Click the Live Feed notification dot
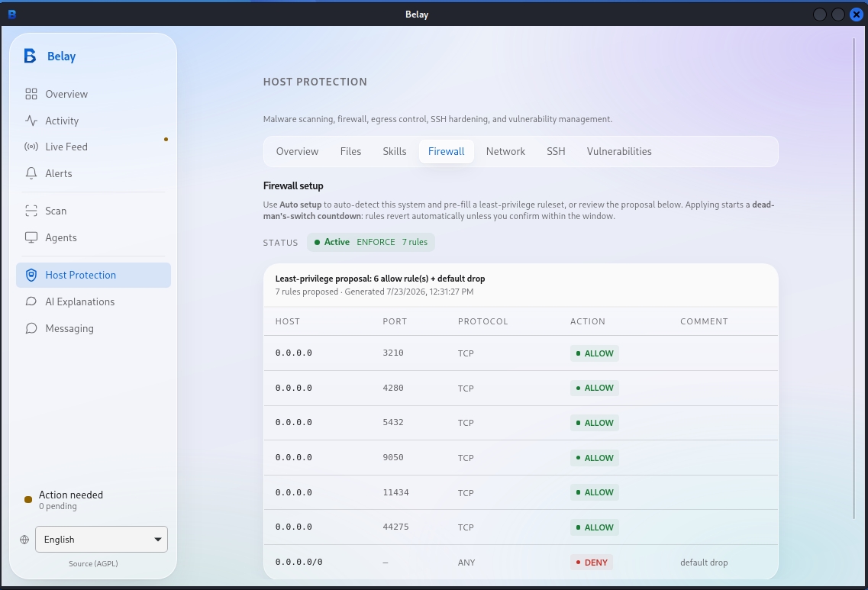Image resolution: width=868 pixels, height=590 pixels. [x=166, y=140]
